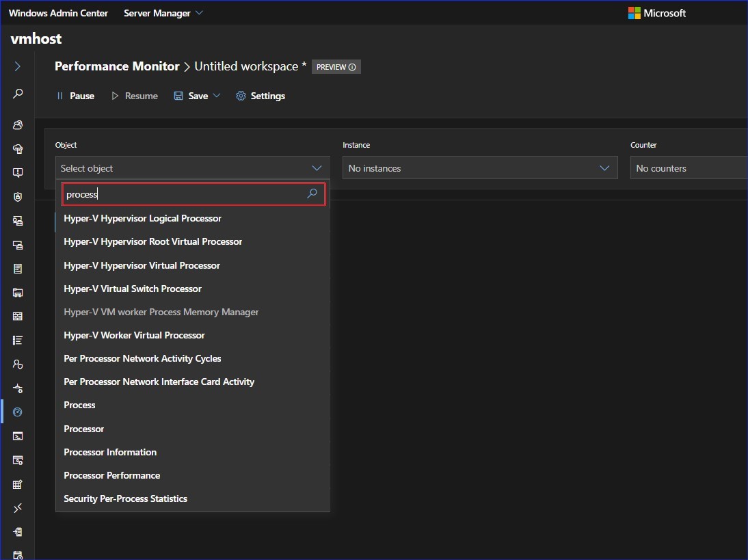748x560 pixels.
Task: Choose Per Processor Network Activity Cycles
Action: (x=193, y=359)
